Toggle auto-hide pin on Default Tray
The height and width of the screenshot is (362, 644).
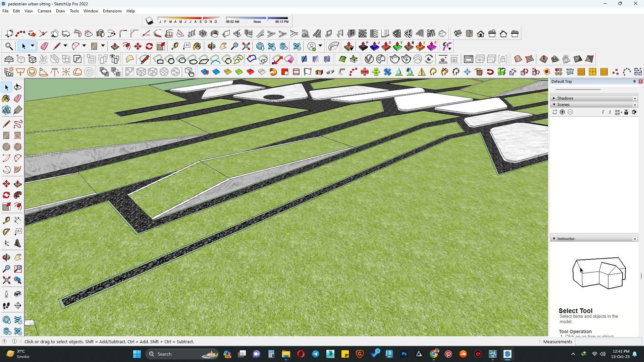coord(634,81)
